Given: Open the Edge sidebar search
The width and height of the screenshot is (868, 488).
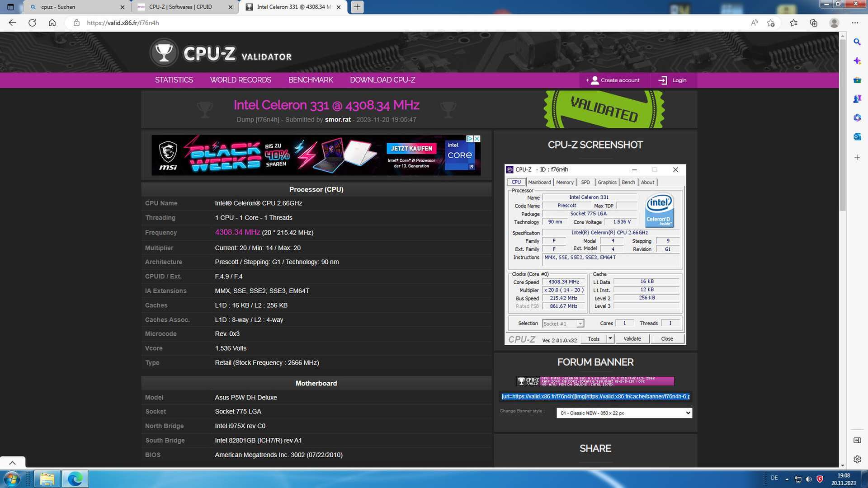Looking at the screenshot, I should coord(857,42).
